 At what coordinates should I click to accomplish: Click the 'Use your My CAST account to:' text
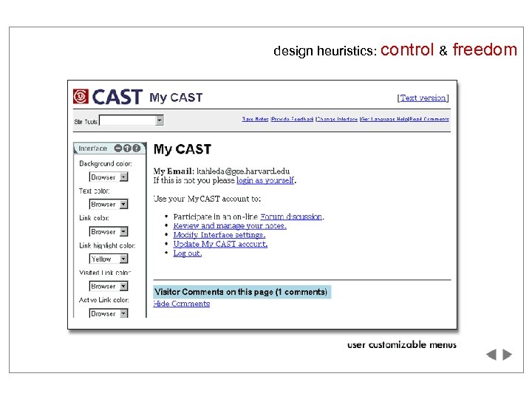point(207,199)
